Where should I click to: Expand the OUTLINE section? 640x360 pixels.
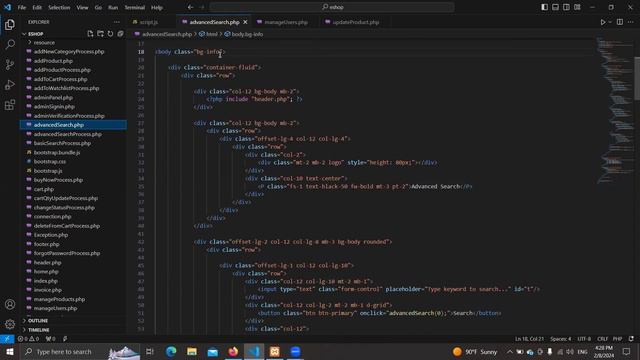(x=38, y=321)
